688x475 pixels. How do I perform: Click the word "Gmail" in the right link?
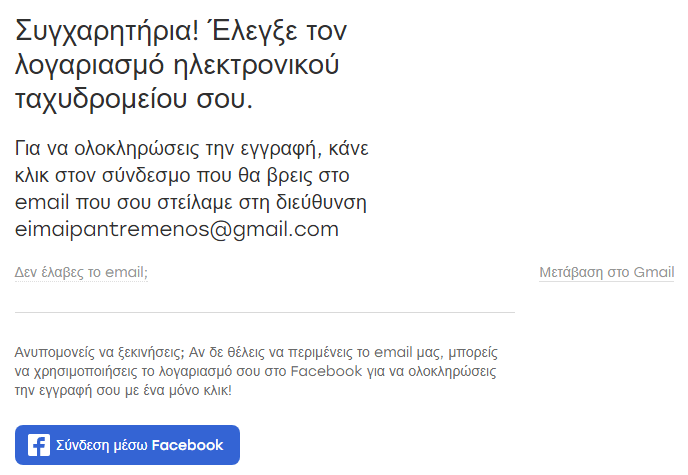[654, 272]
